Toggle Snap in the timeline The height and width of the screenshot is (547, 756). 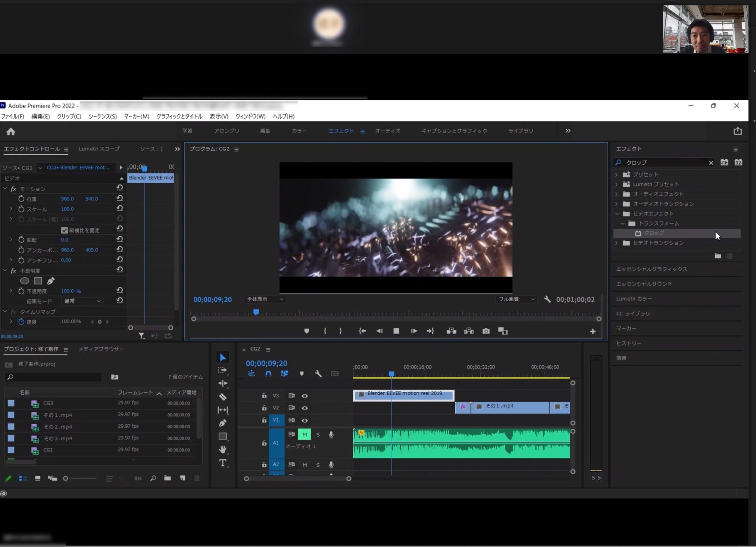tap(268, 373)
